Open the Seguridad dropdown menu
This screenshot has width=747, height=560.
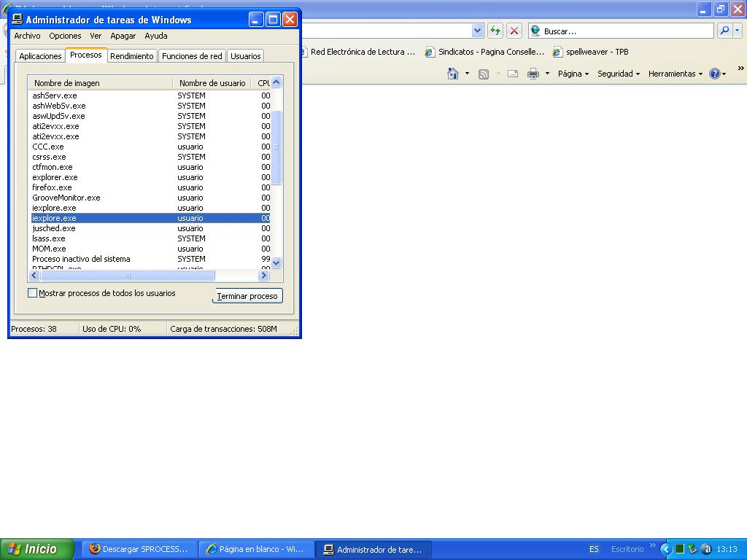point(618,74)
